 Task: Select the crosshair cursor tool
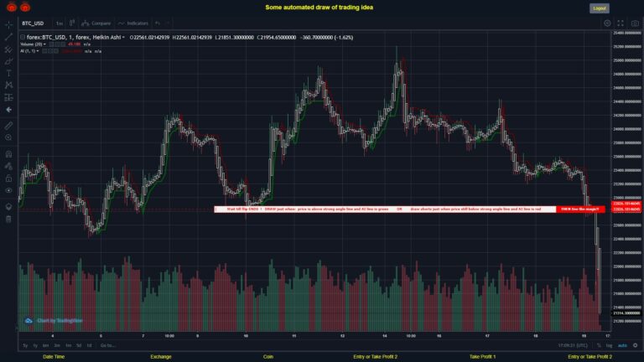[8, 24]
